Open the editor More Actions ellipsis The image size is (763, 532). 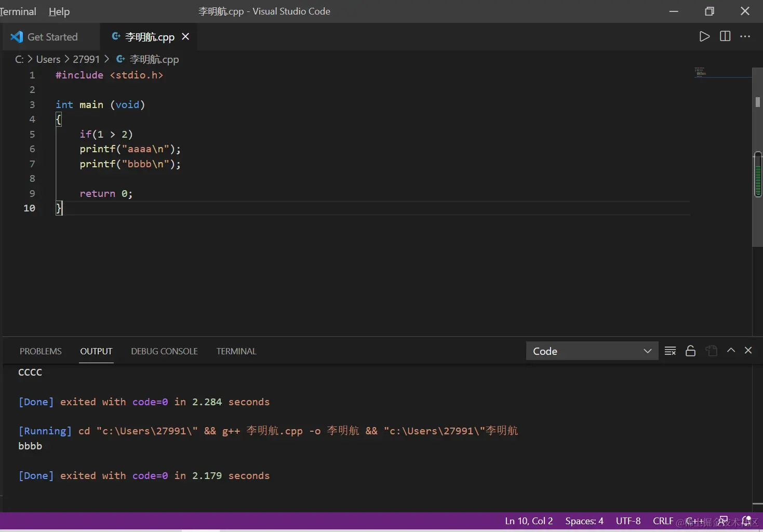[x=745, y=36]
